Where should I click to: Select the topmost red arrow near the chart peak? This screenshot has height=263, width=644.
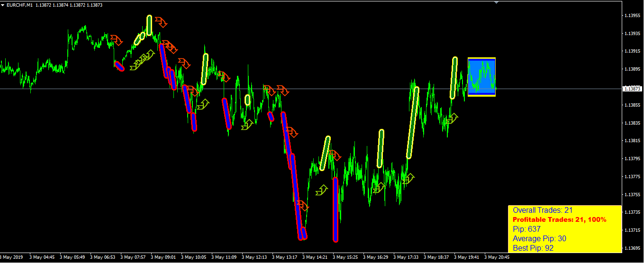(162, 22)
